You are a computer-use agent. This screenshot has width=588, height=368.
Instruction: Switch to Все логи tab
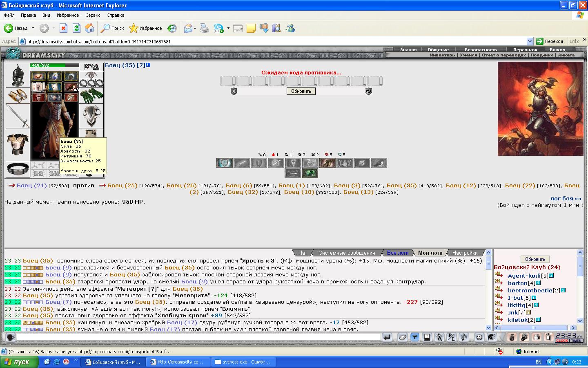pos(398,253)
